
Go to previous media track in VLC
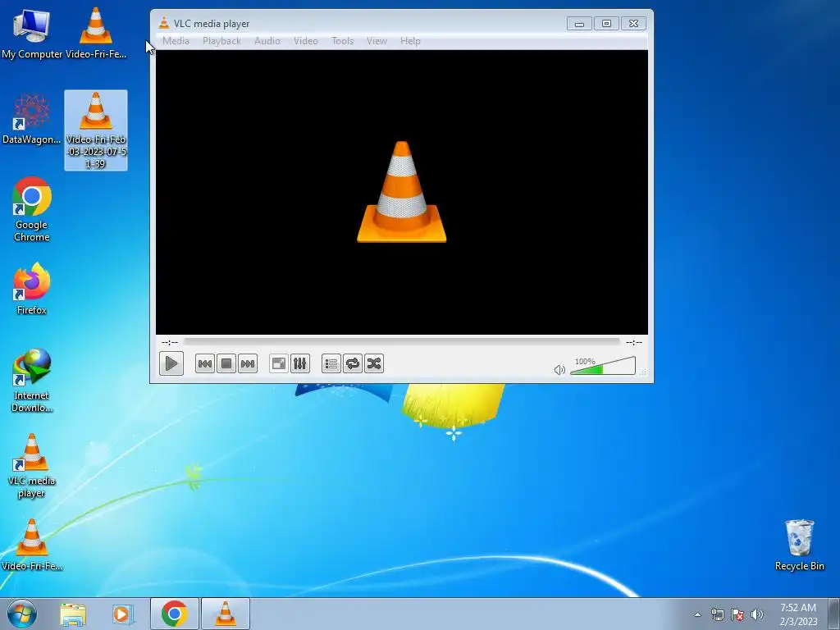pyautogui.click(x=205, y=363)
